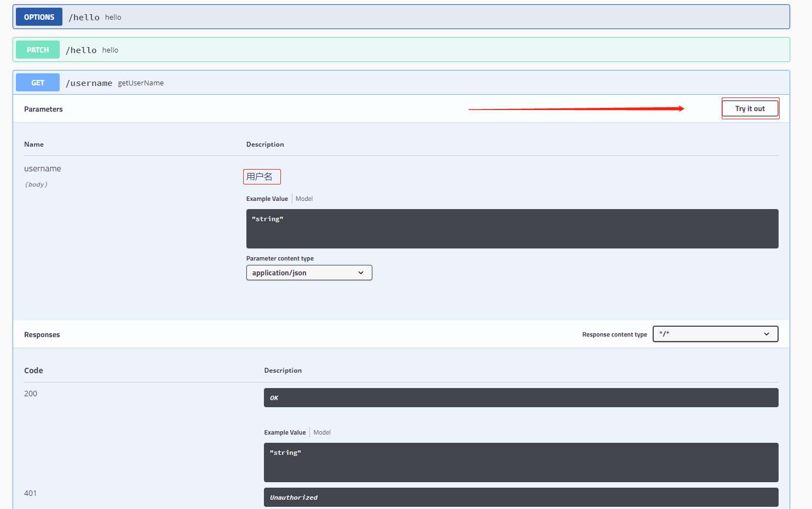Collapse the GET /username operation
Viewport: 812px width, 509px height.
(x=401, y=83)
